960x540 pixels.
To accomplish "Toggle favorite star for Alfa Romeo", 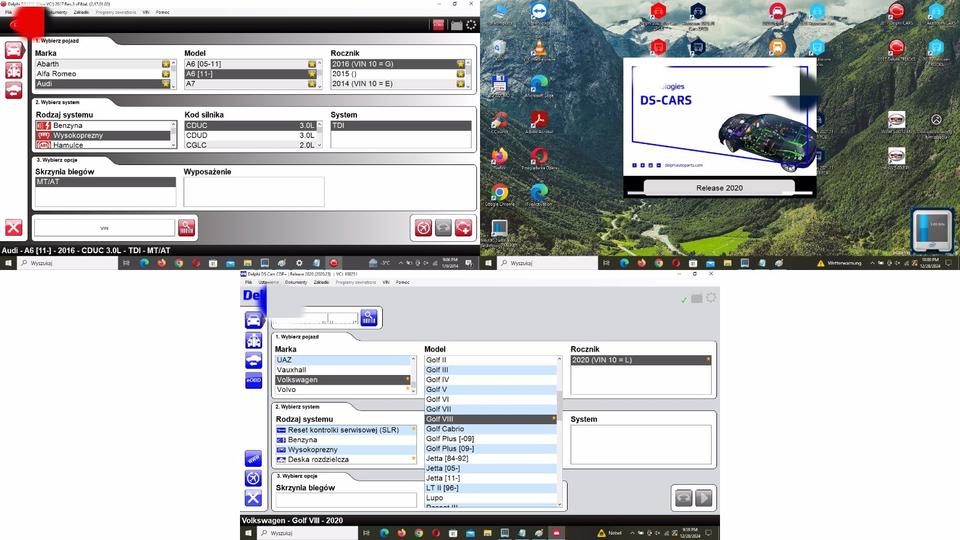I will (165, 73).
